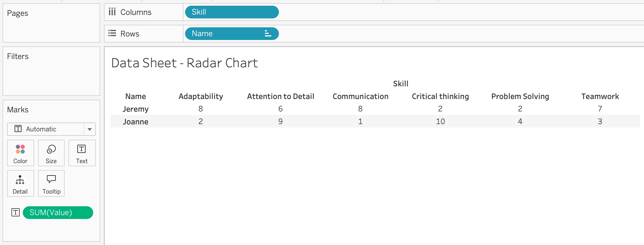644x245 pixels.
Task: Open the Tooltip editor card
Action: click(x=51, y=183)
